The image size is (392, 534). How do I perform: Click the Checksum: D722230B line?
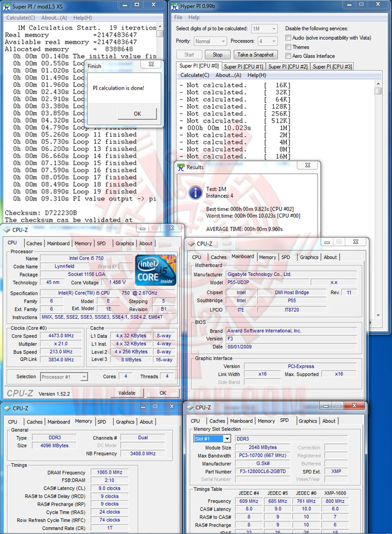41,213
